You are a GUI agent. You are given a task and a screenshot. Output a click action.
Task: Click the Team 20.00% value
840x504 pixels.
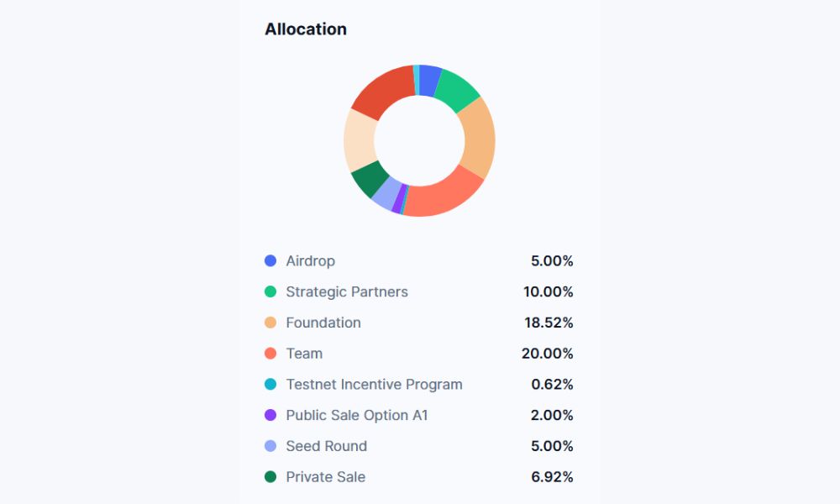547,354
